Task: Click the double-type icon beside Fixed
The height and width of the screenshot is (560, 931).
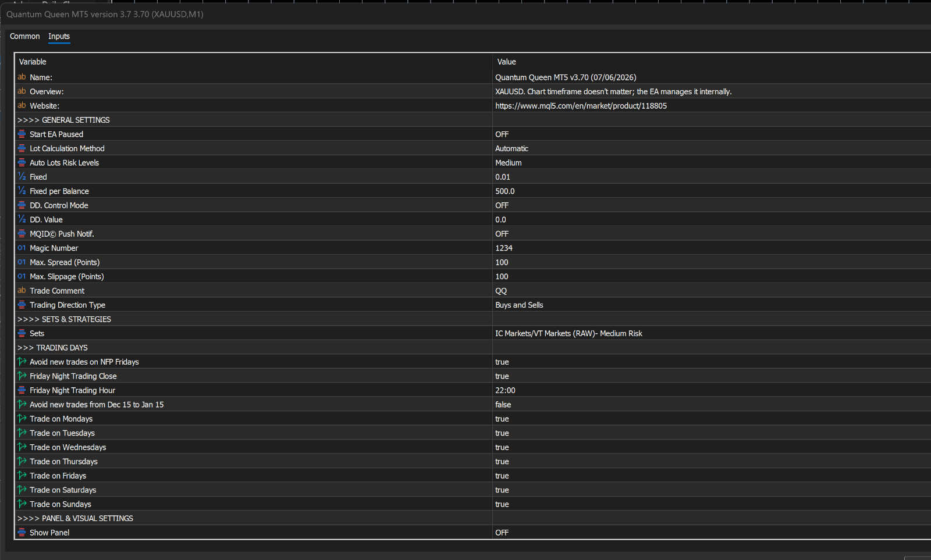Action: [22, 177]
